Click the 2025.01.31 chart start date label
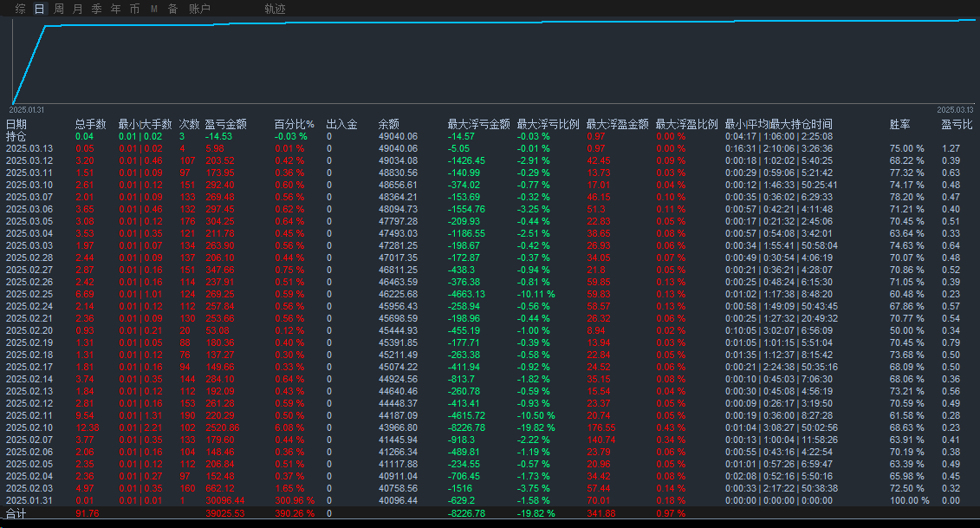 pos(27,110)
